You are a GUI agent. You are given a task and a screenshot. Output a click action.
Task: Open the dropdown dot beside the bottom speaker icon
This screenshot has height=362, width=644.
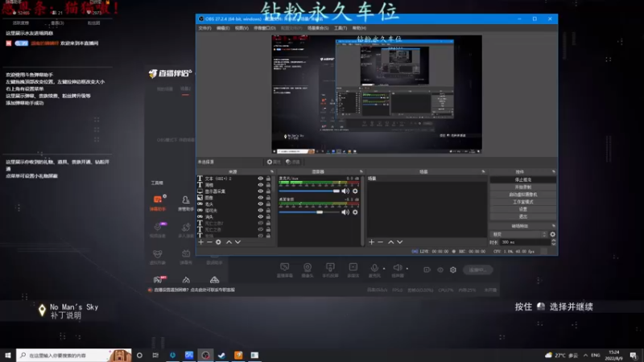click(407, 269)
